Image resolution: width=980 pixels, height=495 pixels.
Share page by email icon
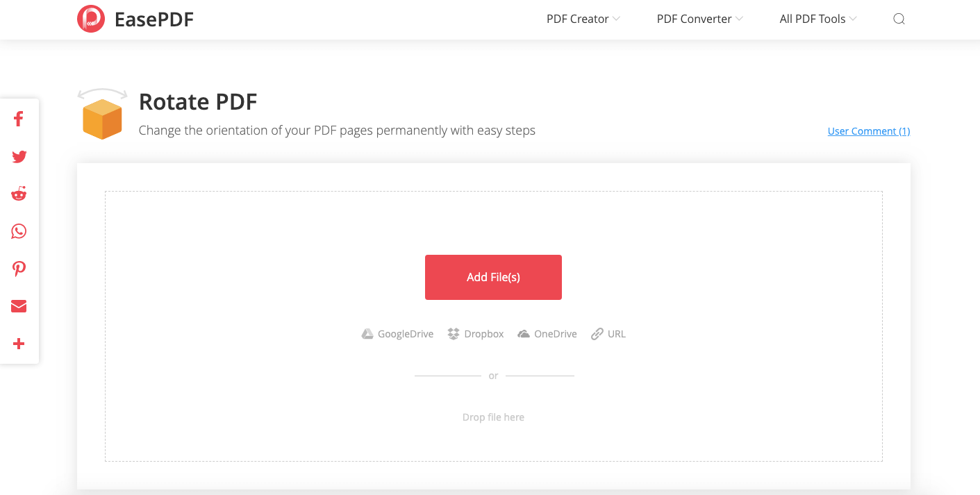pyautogui.click(x=19, y=306)
